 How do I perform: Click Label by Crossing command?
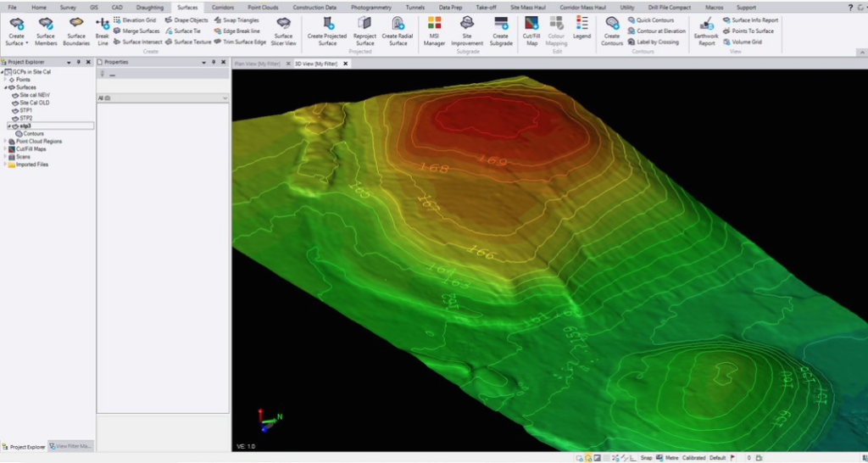pos(654,42)
